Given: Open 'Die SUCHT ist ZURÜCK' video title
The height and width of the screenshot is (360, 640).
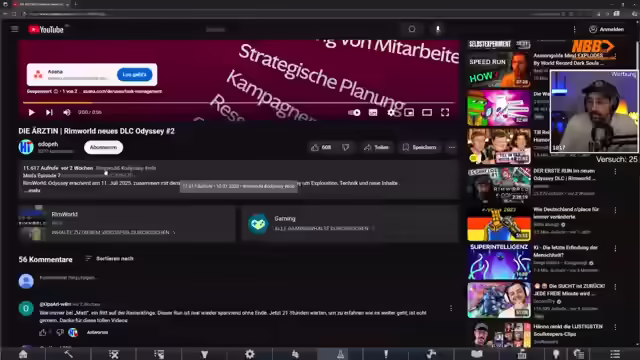Looking at the screenshot, I should coord(569,290).
